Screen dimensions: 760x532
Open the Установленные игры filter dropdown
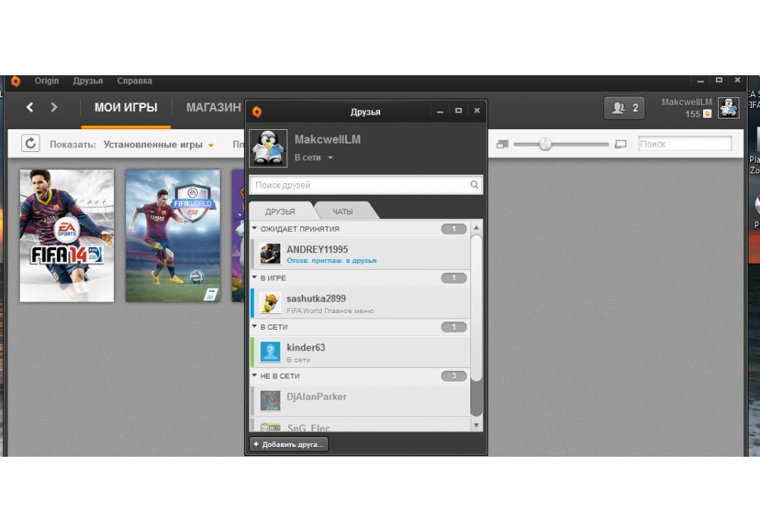coord(158,144)
